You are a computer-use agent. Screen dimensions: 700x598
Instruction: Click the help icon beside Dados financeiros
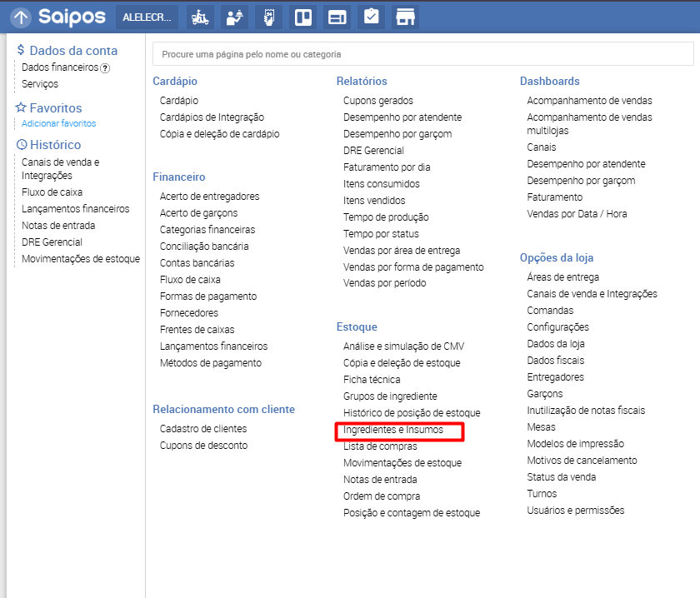106,68
